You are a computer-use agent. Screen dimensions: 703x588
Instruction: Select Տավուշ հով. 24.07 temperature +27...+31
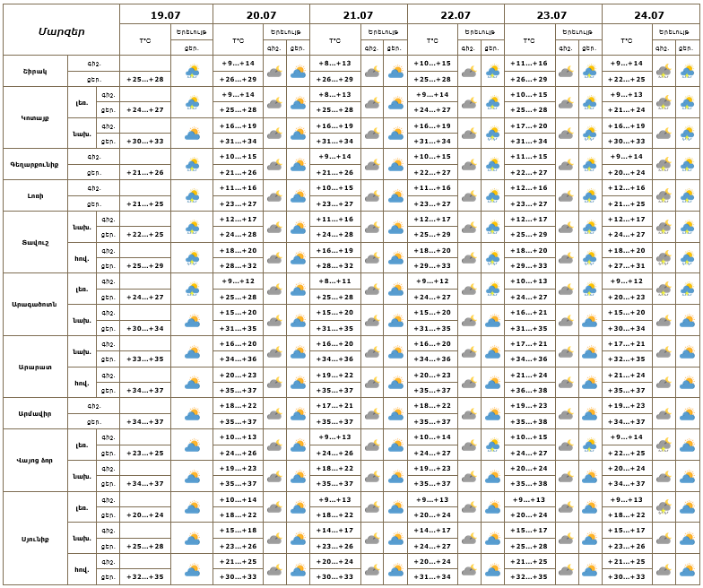[x=626, y=265]
